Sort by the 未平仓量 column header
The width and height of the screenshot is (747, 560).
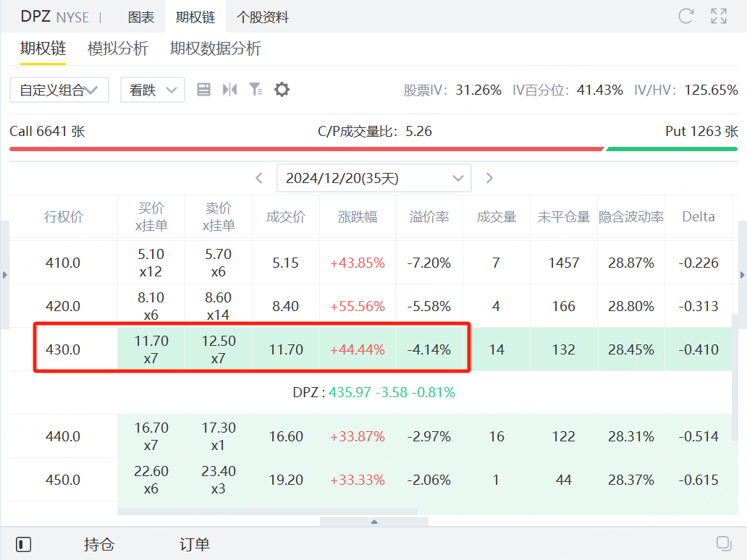(564, 216)
